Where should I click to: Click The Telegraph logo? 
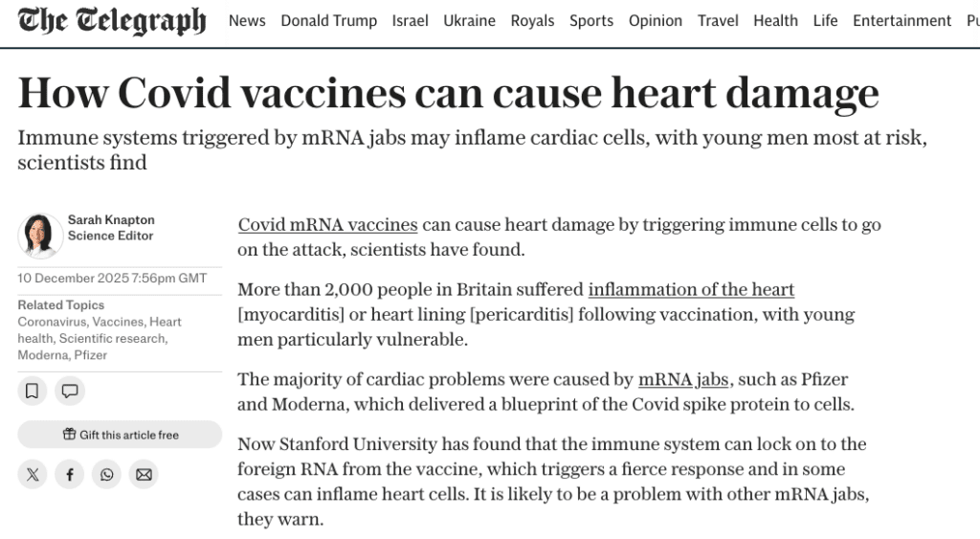[x=111, y=21]
